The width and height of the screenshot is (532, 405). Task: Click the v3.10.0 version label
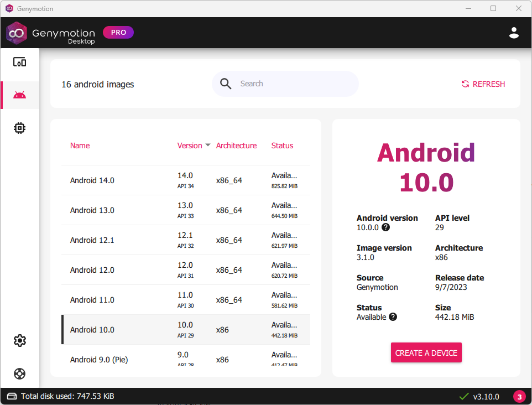(486, 397)
